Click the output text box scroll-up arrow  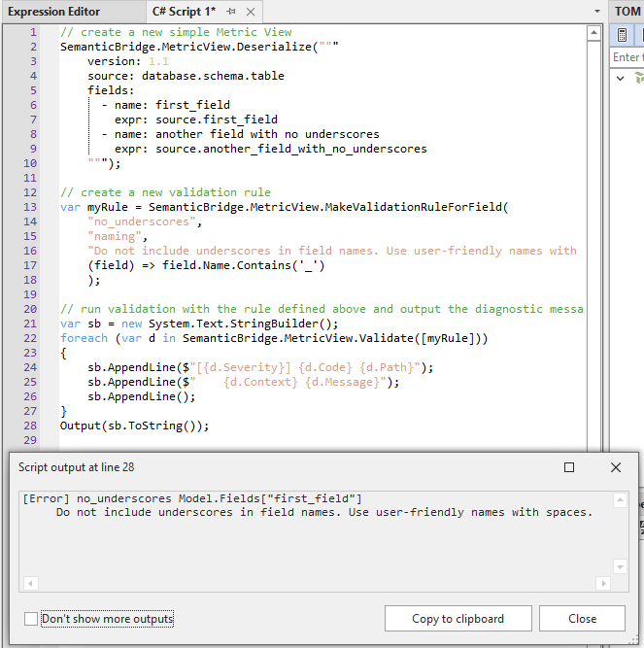[x=620, y=500]
